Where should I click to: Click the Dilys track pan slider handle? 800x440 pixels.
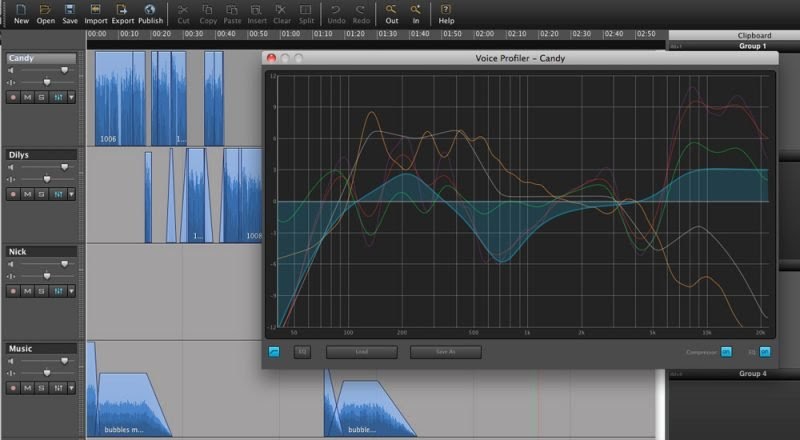pyautogui.click(x=47, y=179)
